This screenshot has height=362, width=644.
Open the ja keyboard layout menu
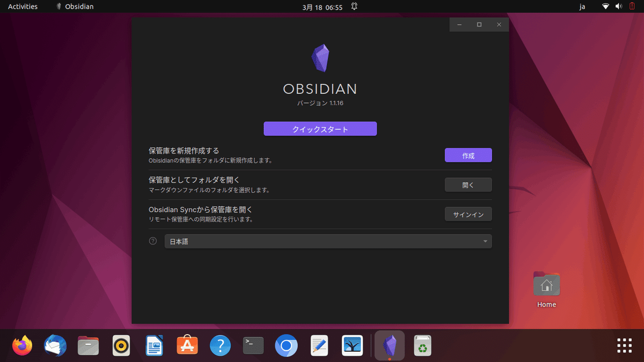pyautogui.click(x=582, y=6)
